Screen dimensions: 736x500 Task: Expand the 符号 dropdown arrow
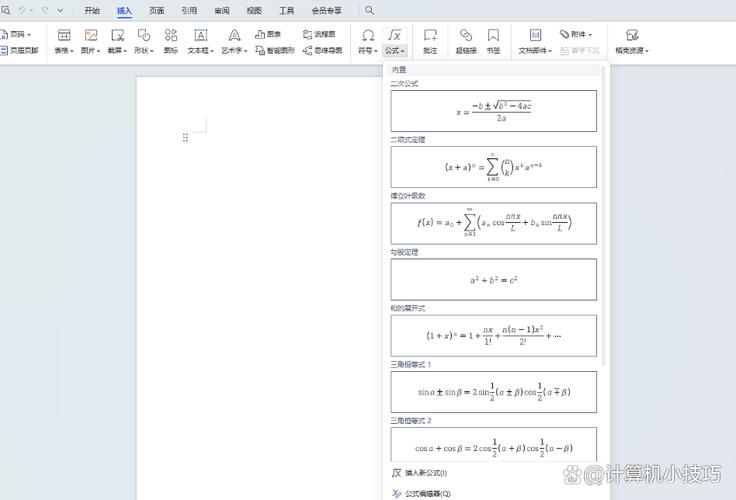pyautogui.click(x=376, y=51)
